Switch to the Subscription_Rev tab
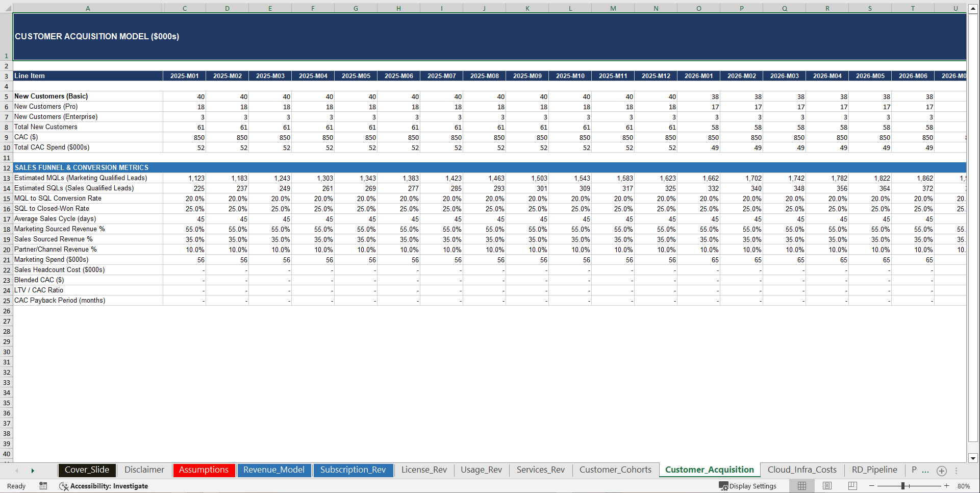 pos(353,470)
